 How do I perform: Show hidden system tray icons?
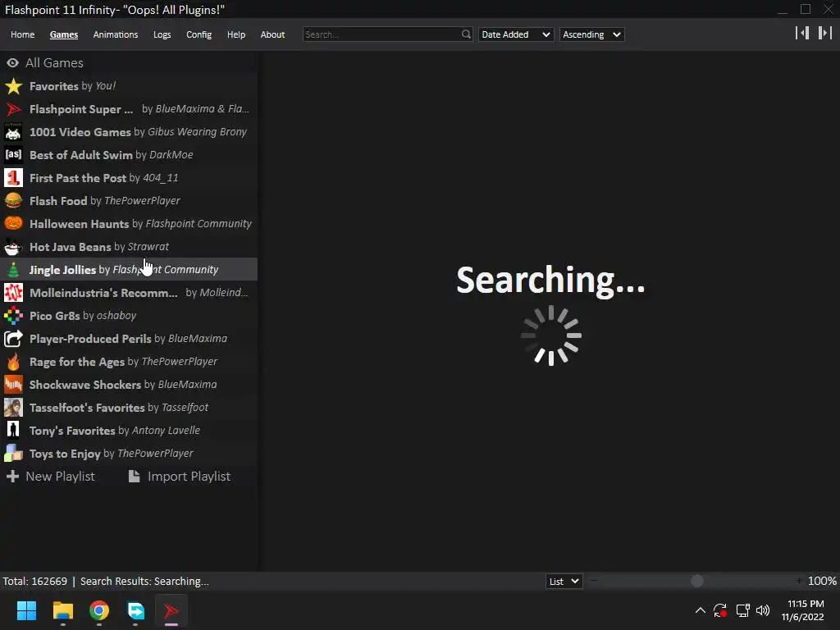click(701, 610)
